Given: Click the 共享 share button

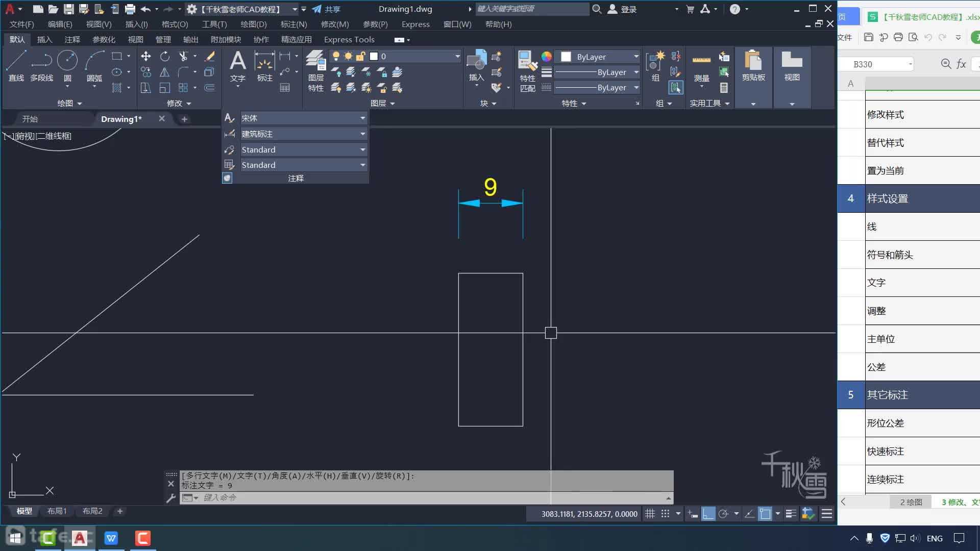Looking at the screenshot, I should pyautogui.click(x=327, y=9).
